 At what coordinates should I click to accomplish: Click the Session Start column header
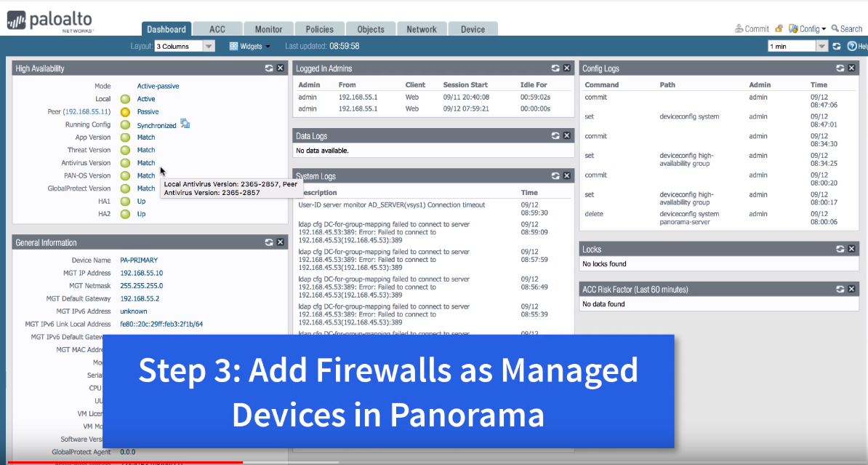[465, 85]
